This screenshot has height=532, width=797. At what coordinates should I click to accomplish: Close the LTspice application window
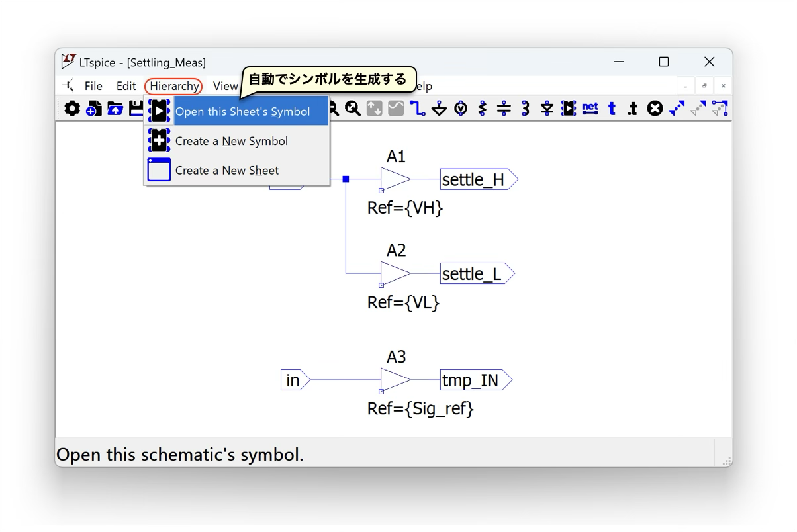pos(709,62)
